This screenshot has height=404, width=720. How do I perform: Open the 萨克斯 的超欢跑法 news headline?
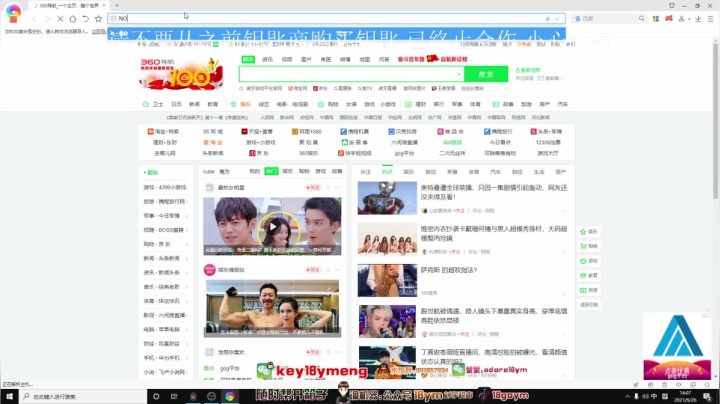click(x=449, y=270)
